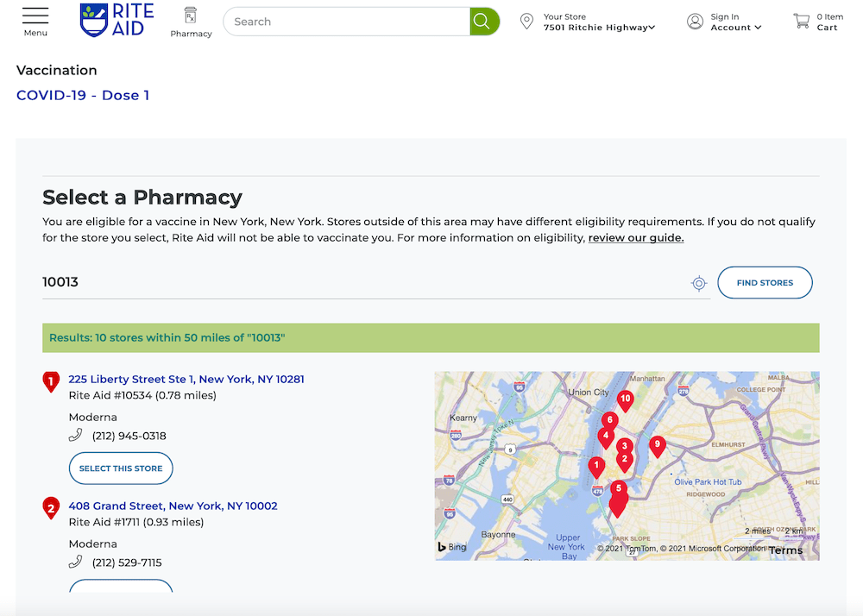Select map pin 10 on the map
863x616 pixels.
(625, 401)
